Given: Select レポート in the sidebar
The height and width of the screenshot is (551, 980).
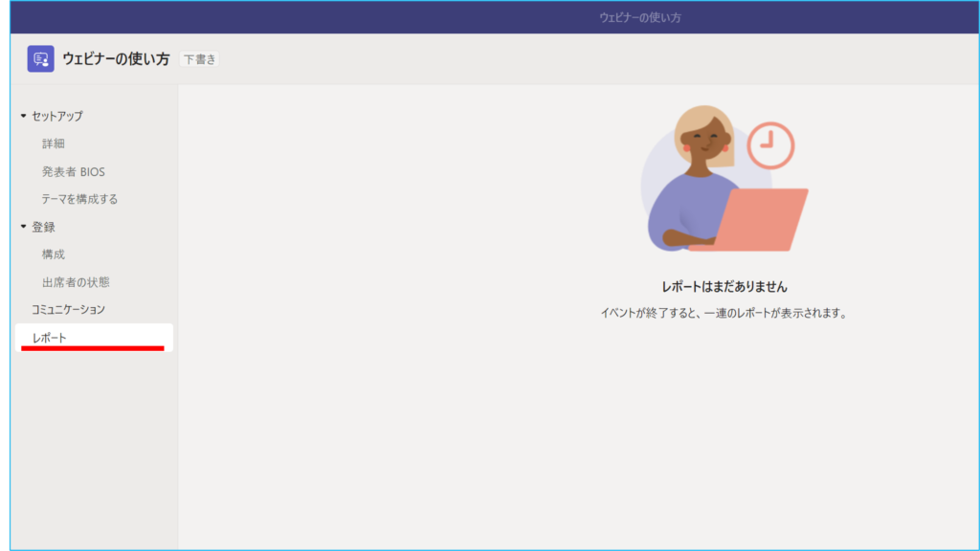Looking at the screenshot, I should click(50, 338).
